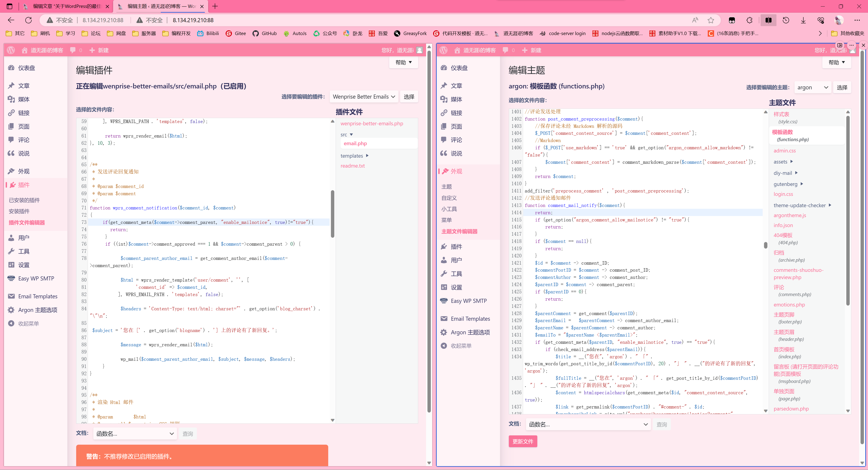Close the right split screen pane

863,45
